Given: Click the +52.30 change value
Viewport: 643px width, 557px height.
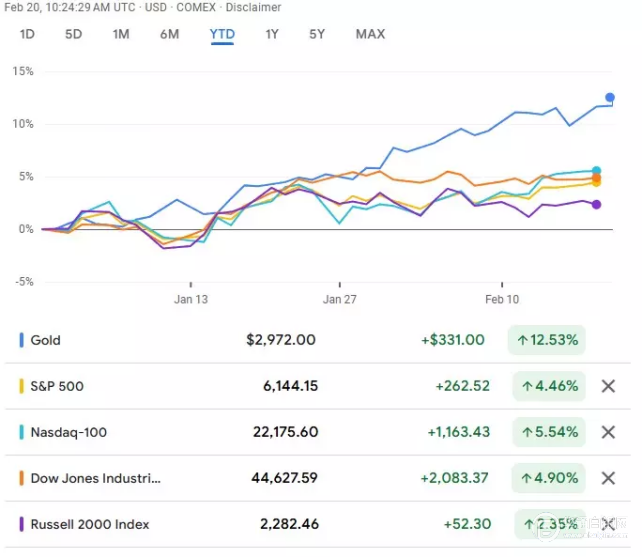Looking at the screenshot, I should tap(467, 524).
